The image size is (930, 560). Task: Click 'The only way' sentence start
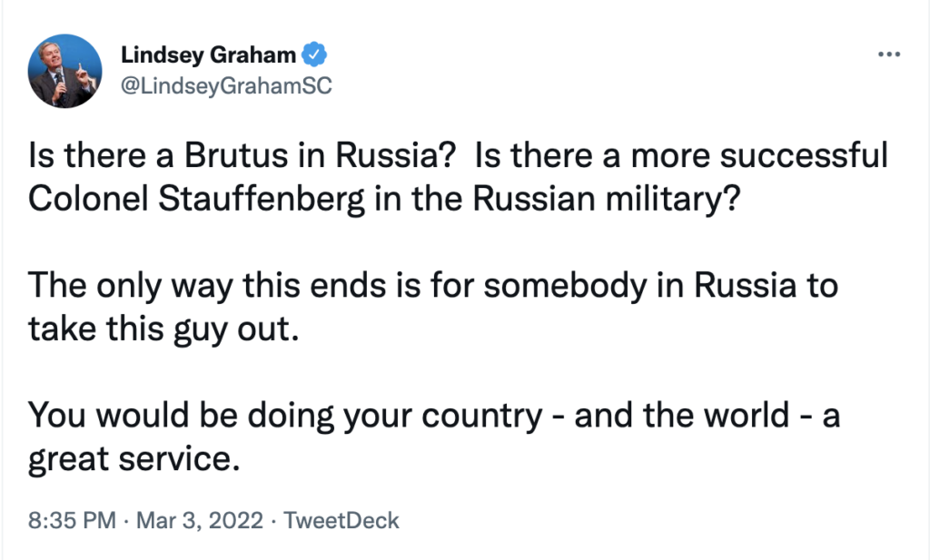114,287
